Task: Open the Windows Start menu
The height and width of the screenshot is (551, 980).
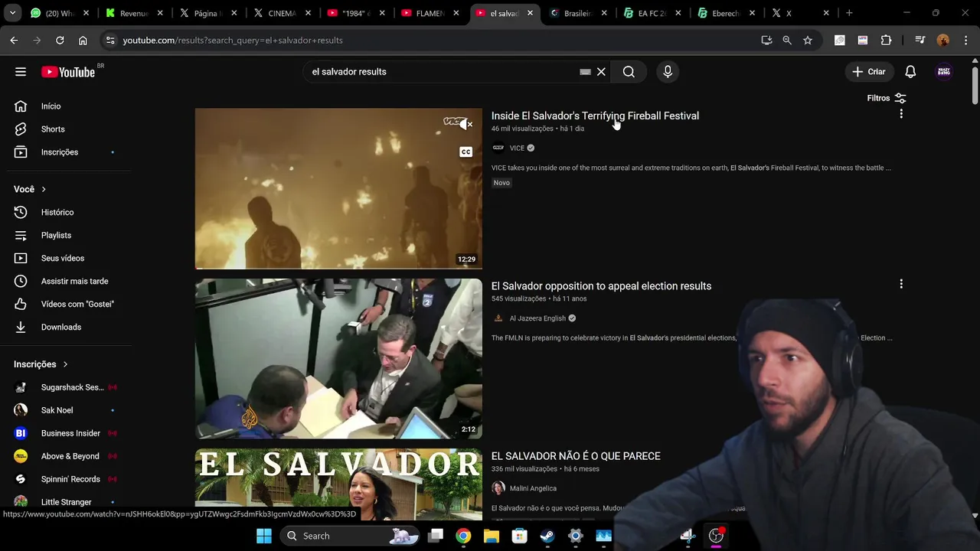Action: [264, 536]
